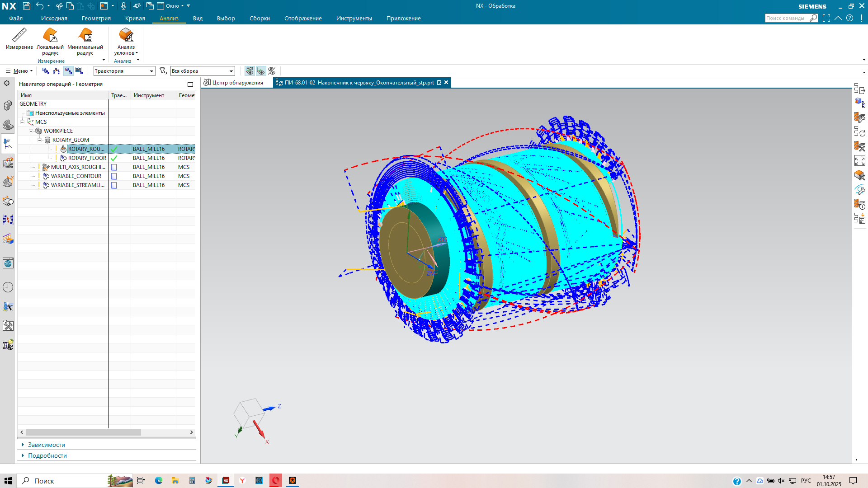
Task: Open the Траектория selection filter dropdown
Action: tap(124, 71)
